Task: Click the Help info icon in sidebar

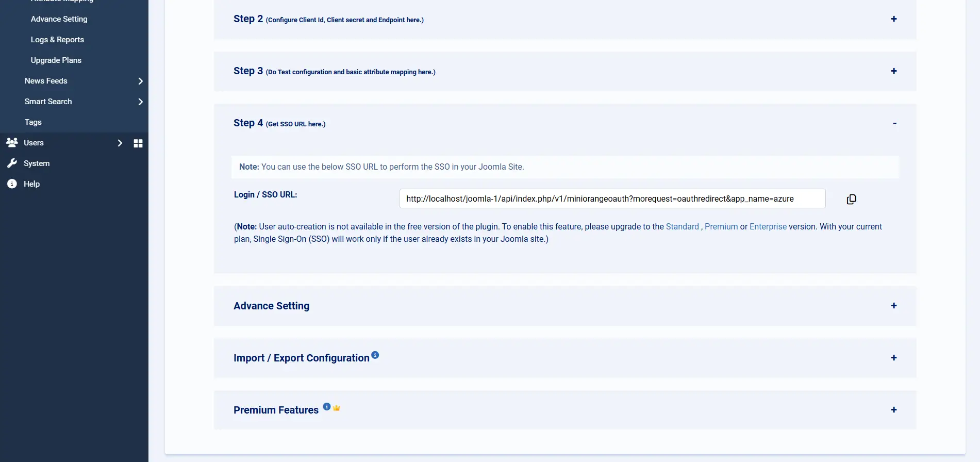Action: pyautogui.click(x=12, y=184)
